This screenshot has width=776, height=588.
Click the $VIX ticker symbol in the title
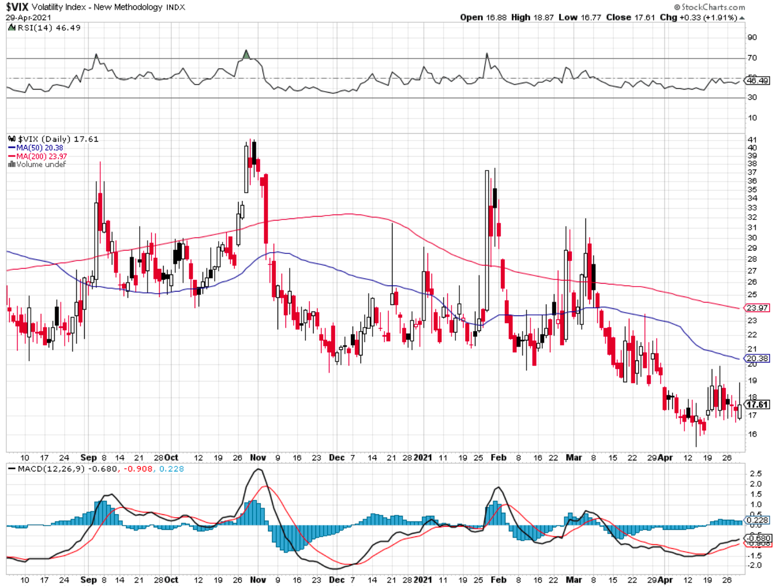pos(16,6)
